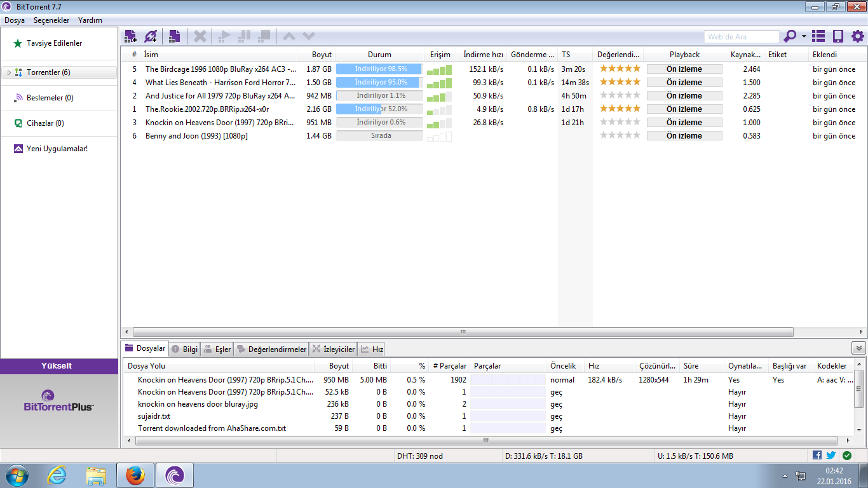Click Ön izleme for The Birdcage
Viewport: 868px width, 488px height.
click(x=684, y=69)
